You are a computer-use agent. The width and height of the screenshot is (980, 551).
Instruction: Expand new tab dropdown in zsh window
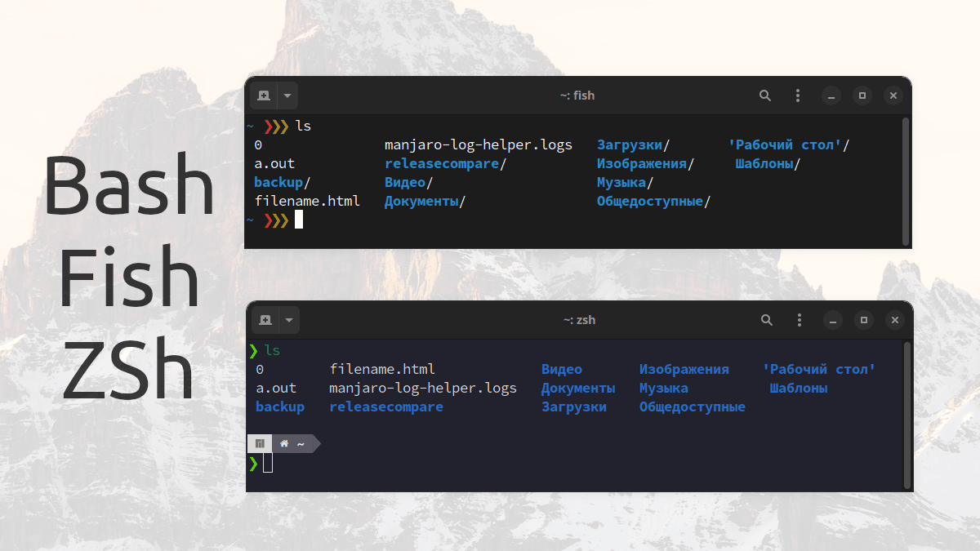click(x=289, y=320)
